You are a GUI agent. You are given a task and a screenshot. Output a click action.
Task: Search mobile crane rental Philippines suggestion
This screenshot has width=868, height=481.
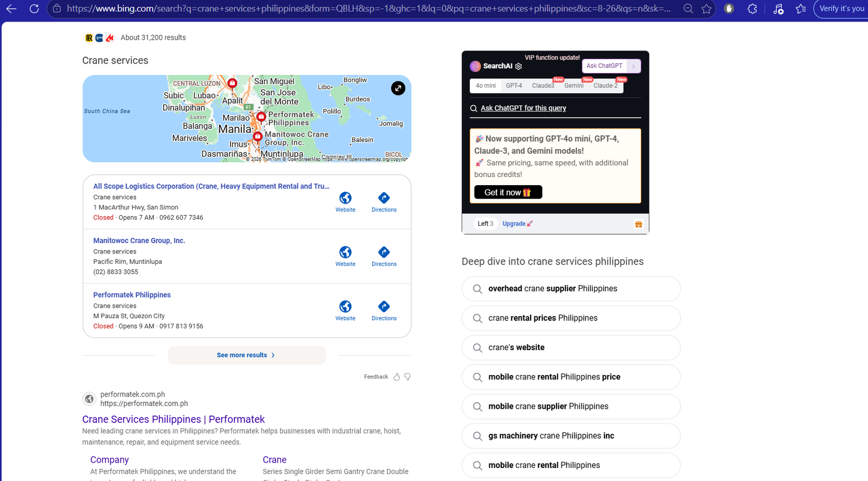(x=571, y=465)
